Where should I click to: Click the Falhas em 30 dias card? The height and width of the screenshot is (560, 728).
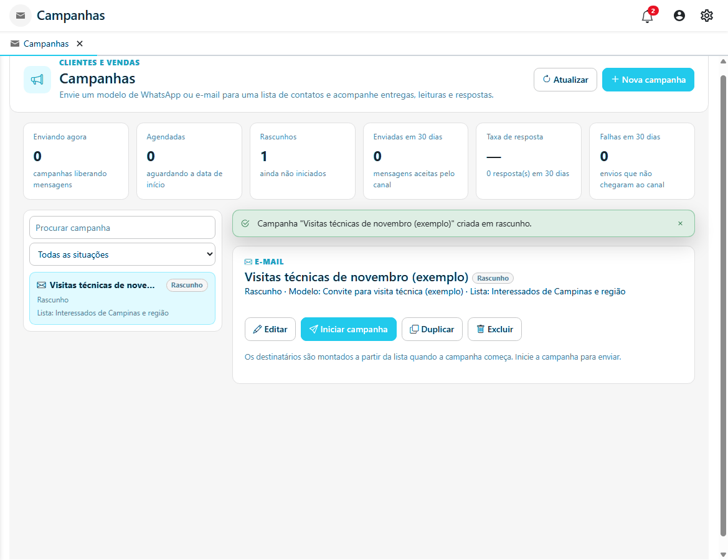click(641, 161)
